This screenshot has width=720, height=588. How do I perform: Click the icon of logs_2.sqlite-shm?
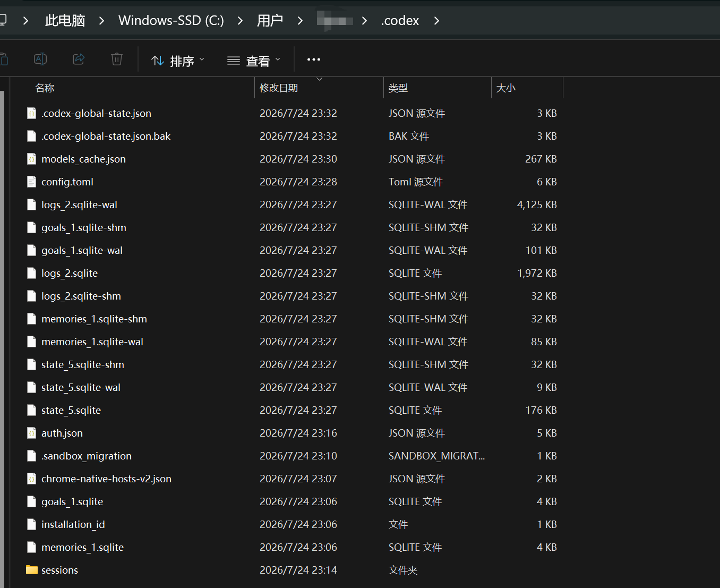32,296
